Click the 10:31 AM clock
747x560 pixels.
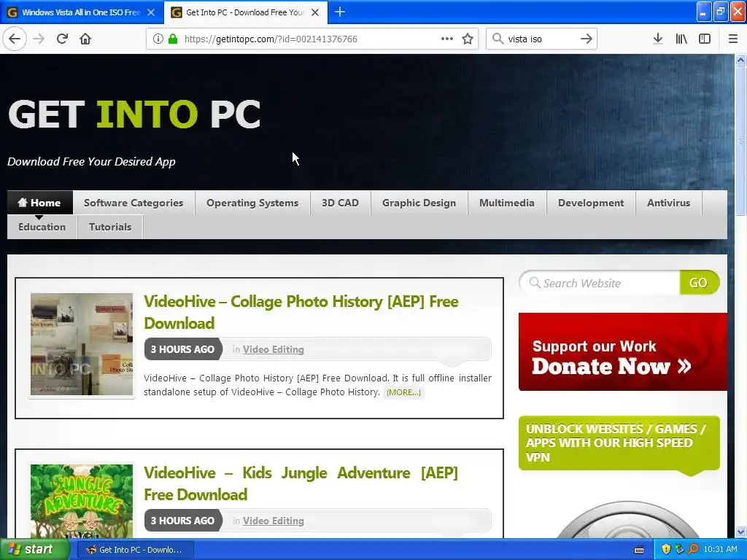tap(720, 550)
